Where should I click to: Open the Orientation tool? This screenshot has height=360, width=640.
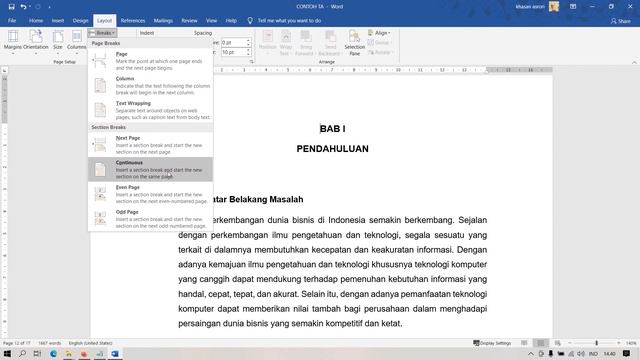pyautogui.click(x=36, y=42)
